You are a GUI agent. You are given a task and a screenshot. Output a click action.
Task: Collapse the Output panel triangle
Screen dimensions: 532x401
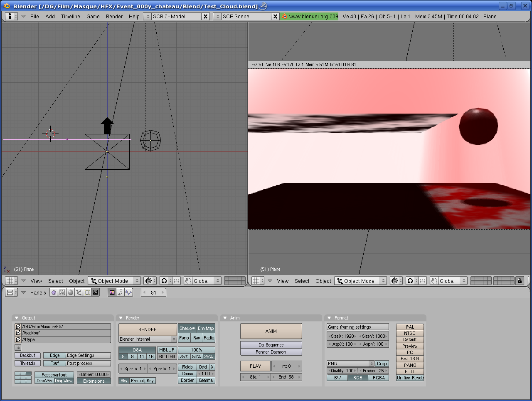click(x=17, y=318)
